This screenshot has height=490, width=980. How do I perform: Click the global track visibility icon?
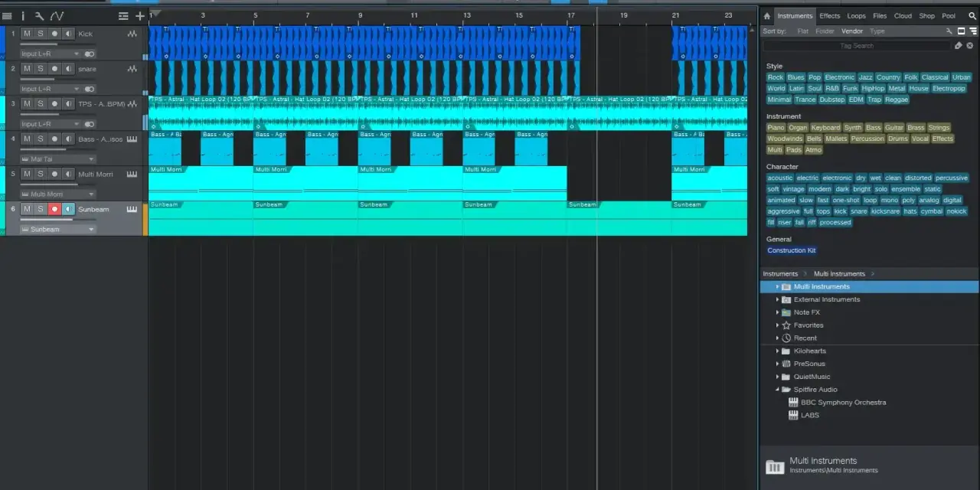point(123,15)
